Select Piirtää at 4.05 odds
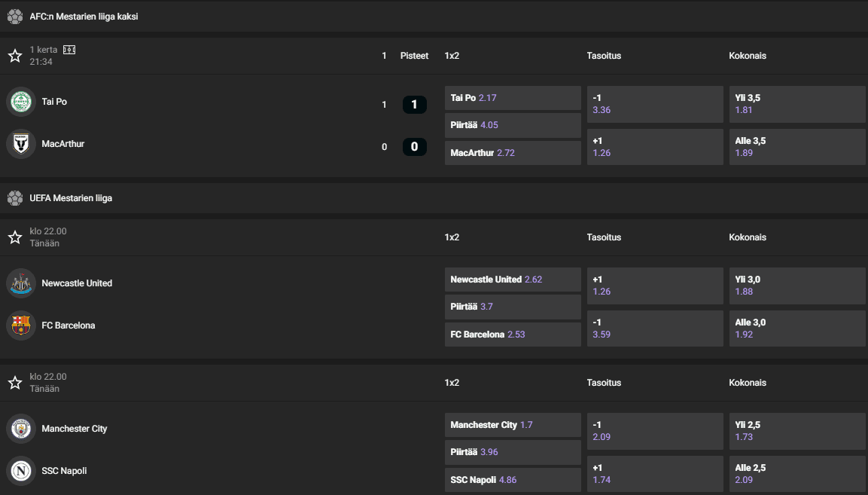The height and width of the screenshot is (495, 868). (x=513, y=125)
